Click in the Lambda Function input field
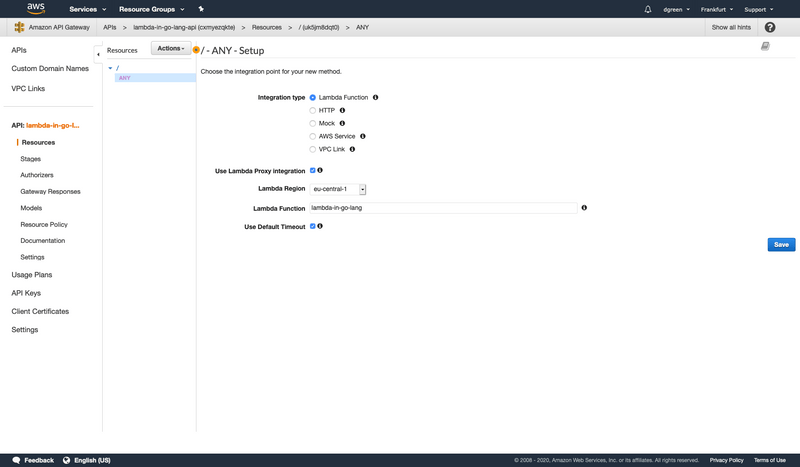Image resolution: width=800 pixels, height=467 pixels. coord(443,208)
